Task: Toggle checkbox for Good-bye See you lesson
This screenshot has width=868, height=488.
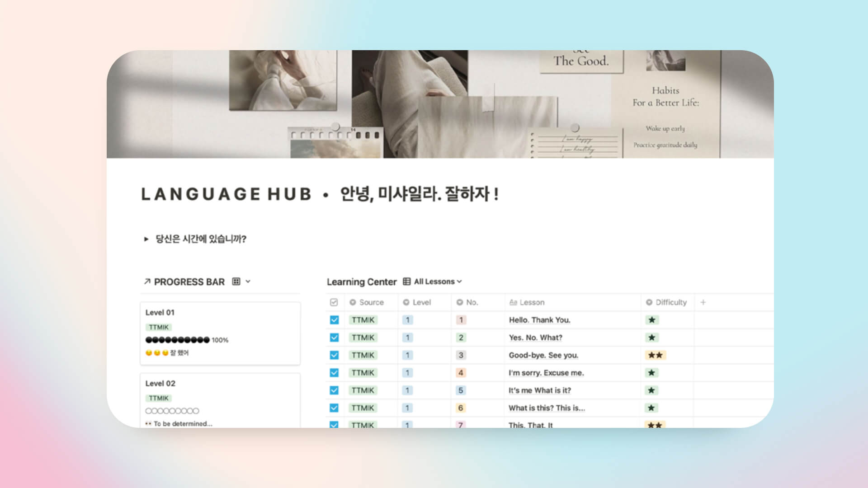Action: [x=335, y=355]
